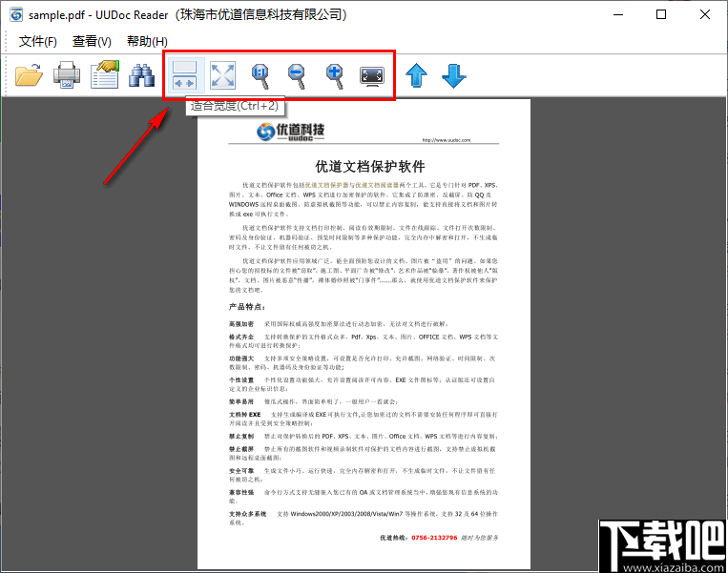Viewport: 728px width, 573px height.
Task: Open the 文件(F) menu
Action: 37,41
